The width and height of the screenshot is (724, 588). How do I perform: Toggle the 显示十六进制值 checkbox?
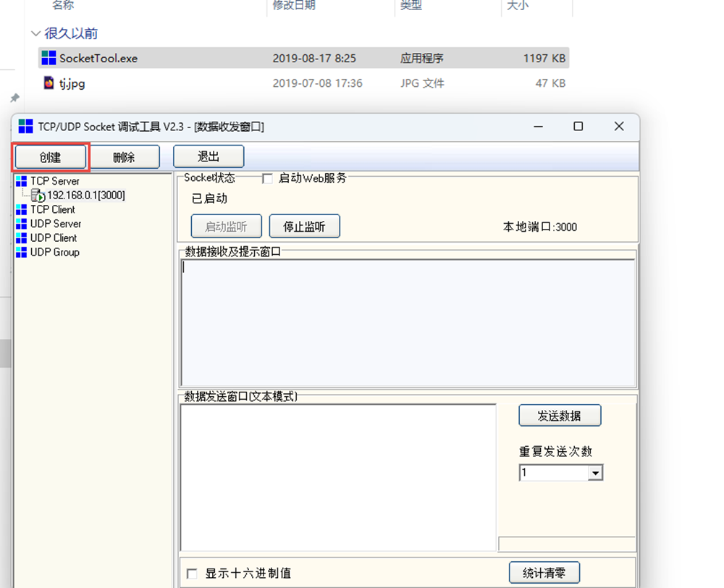point(192,574)
